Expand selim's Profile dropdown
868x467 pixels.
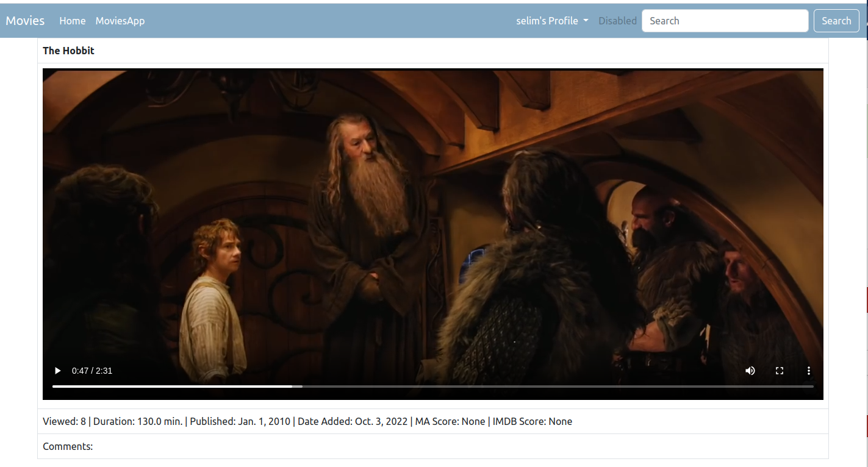pyautogui.click(x=553, y=21)
